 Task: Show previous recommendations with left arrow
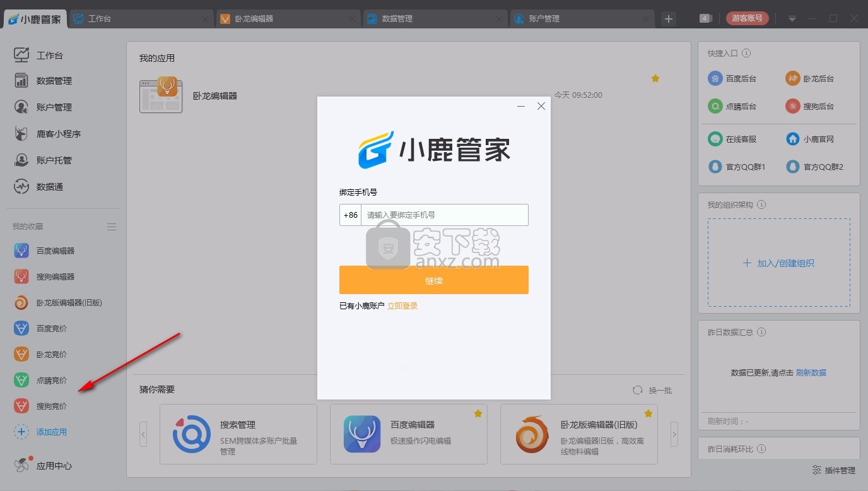tap(144, 434)
